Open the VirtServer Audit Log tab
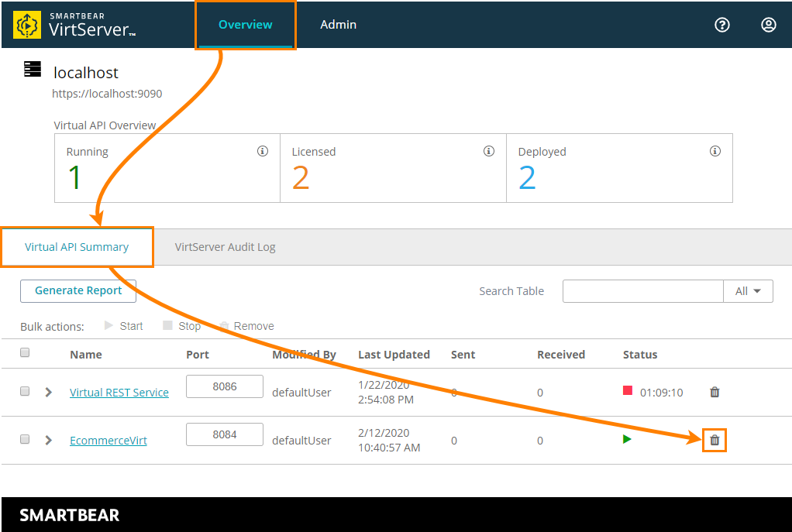This screenshot has height=532, width=792. (225, 247)
